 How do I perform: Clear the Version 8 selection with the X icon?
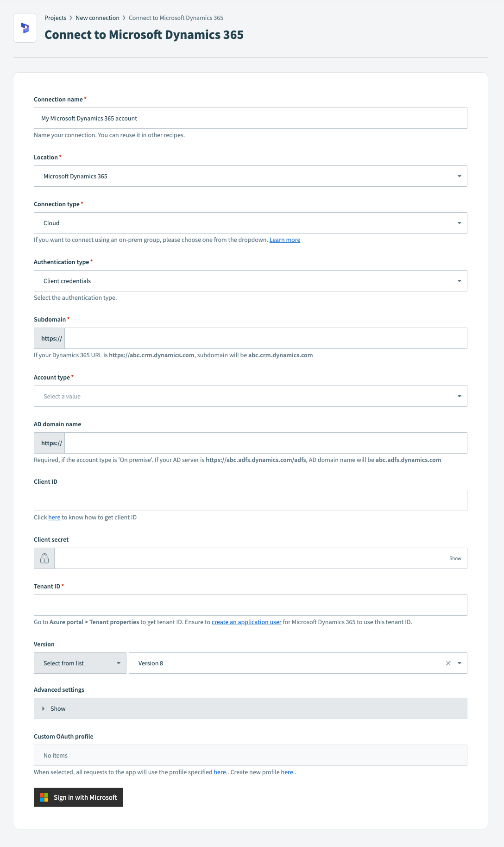pyautogui.click(x=447, y=663)
